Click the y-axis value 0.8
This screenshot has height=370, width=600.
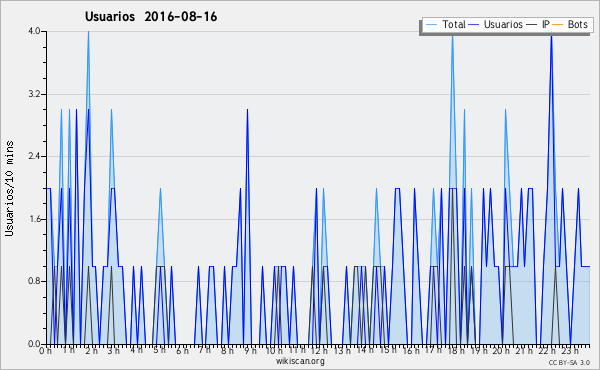34,282
